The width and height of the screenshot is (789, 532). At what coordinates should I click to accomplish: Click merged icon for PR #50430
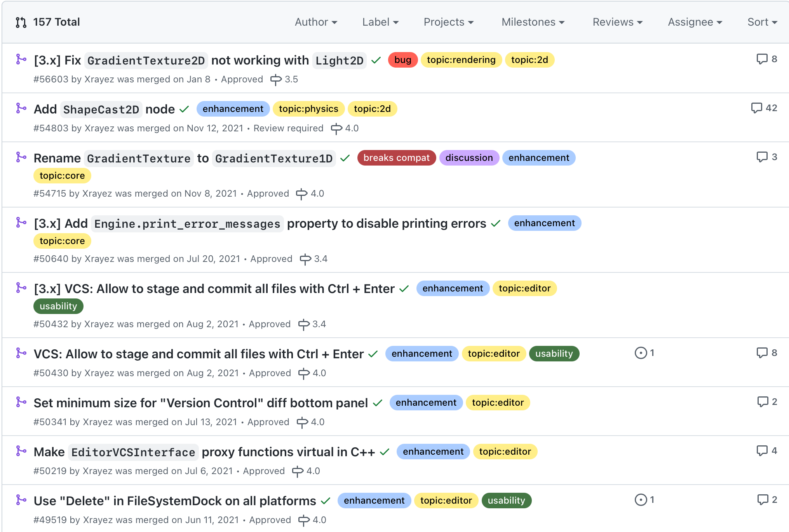21,353
